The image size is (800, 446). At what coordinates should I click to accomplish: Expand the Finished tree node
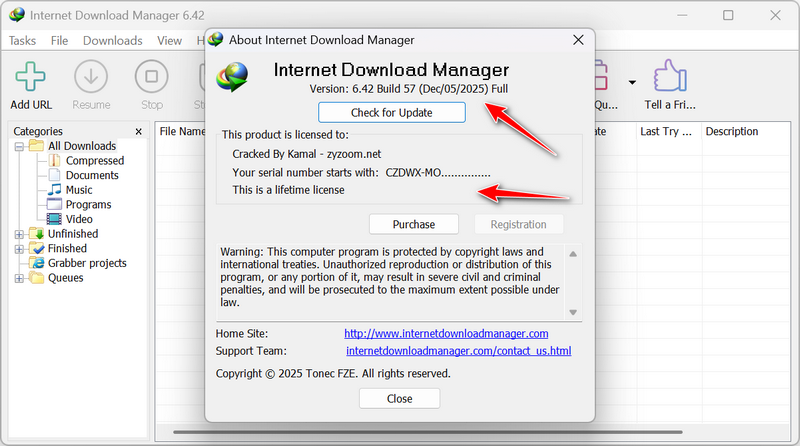click(19, 248)
